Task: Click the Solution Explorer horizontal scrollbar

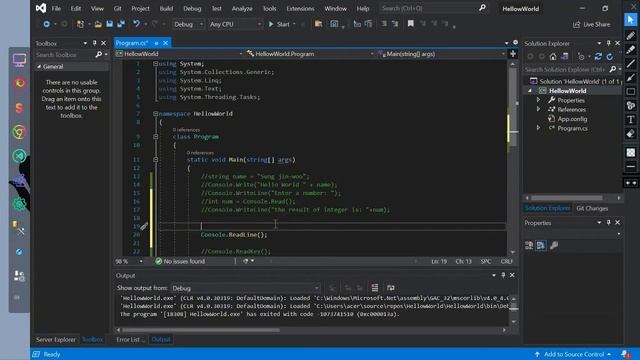Action: pos(567,198)
